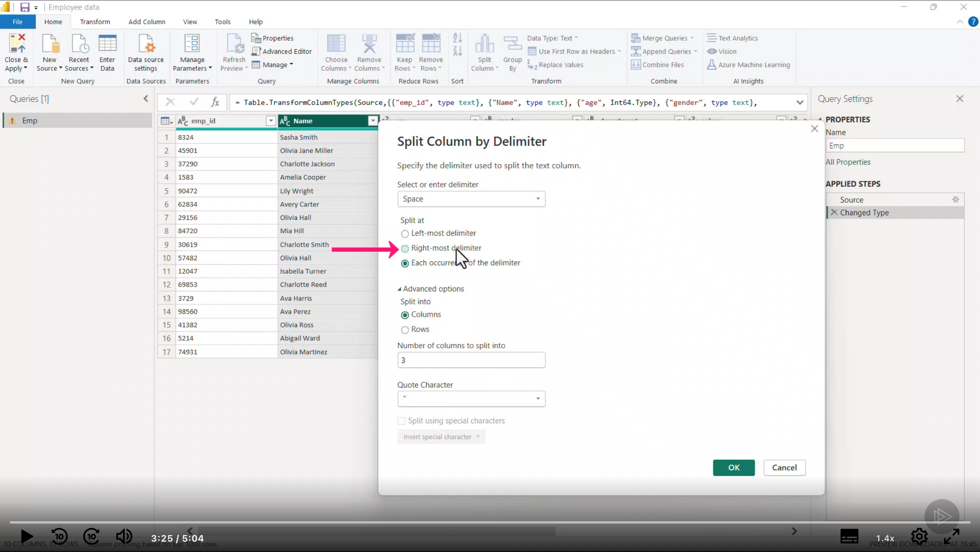The height and width of the screenshot is (552, 980).
Task: Open the Add Column tab
Action: 147,22
